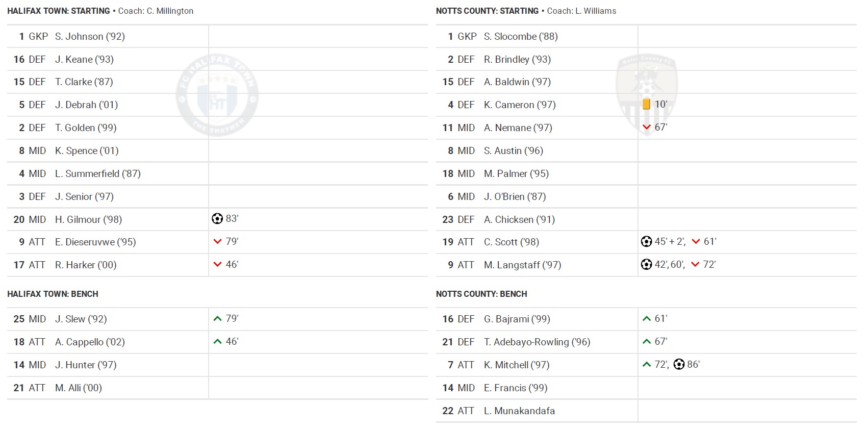868x431 pixels.
Task: Click the Halifax Town club crest watermark
Action: tap(217, 95)
